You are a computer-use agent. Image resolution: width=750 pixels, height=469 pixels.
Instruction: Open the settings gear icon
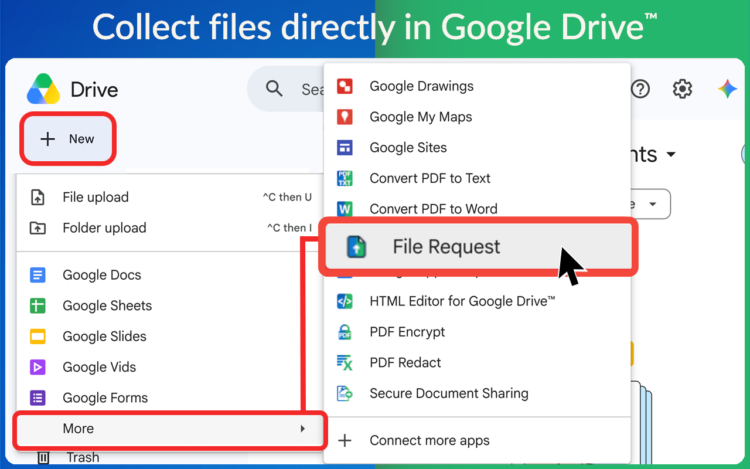coord(682,89)
